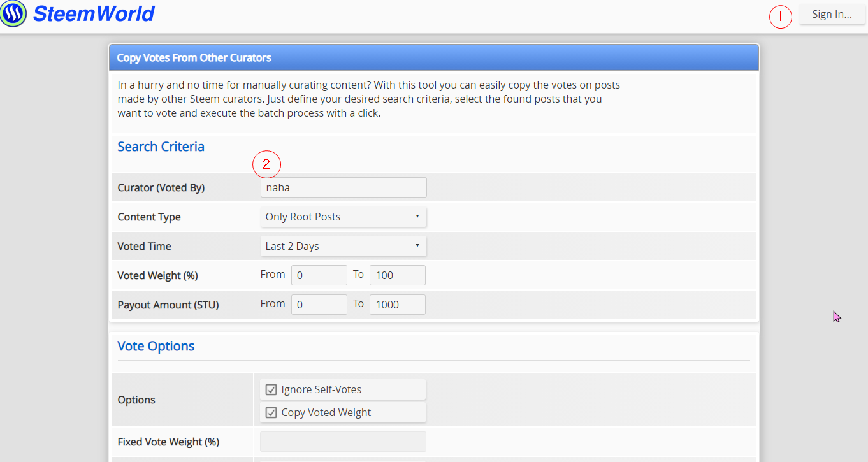868x462 pixels.
Task: Open the SteemWorld title link
Action: click(94, 13)
